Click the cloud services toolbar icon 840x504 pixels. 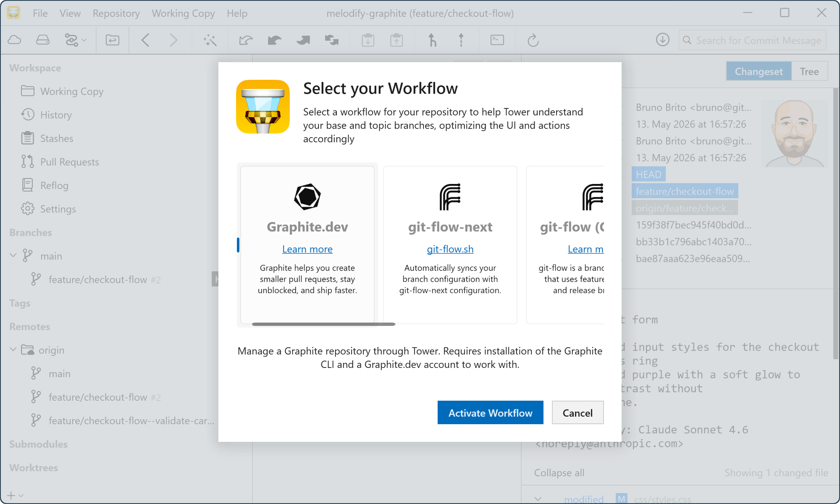tap(15, 40)
